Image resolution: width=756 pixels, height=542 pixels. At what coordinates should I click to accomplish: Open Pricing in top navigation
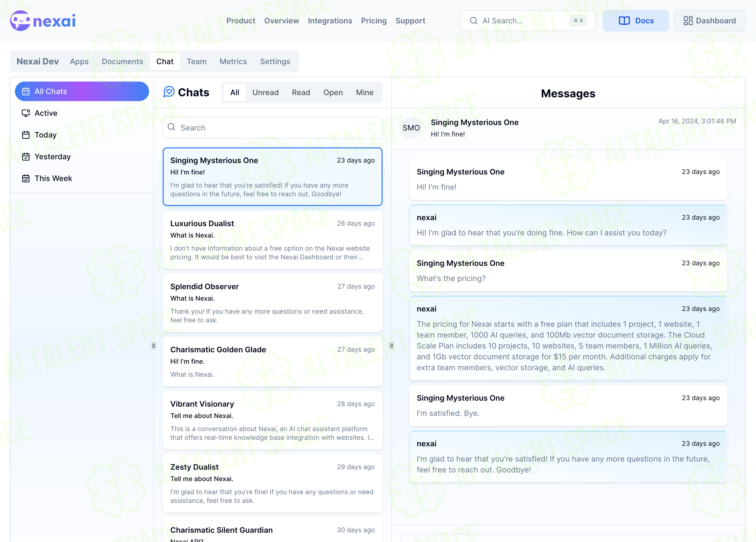[374, 21]
